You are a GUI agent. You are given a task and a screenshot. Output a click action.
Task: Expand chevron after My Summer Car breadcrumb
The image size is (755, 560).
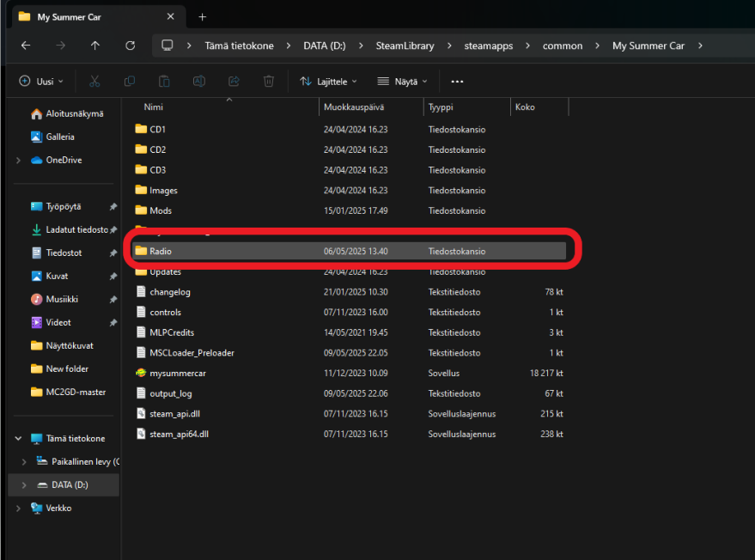point(700,46)
